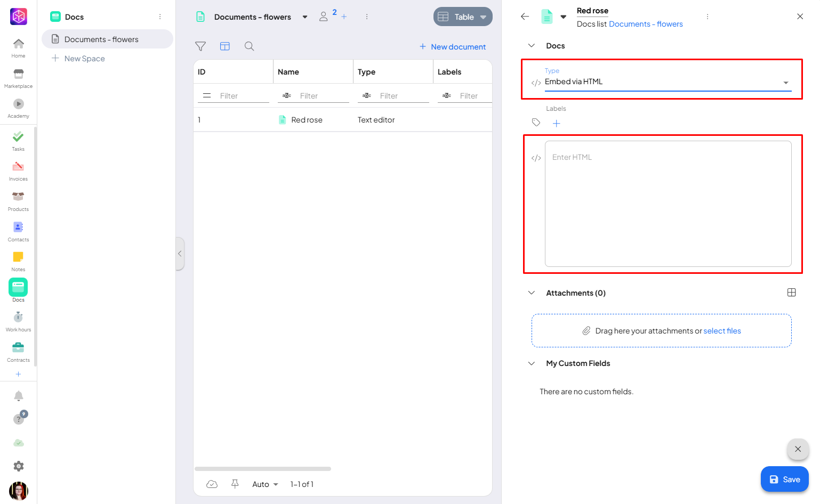Click the filter funnel icon
Screen dimensions: 820x504
coord(200,46)
